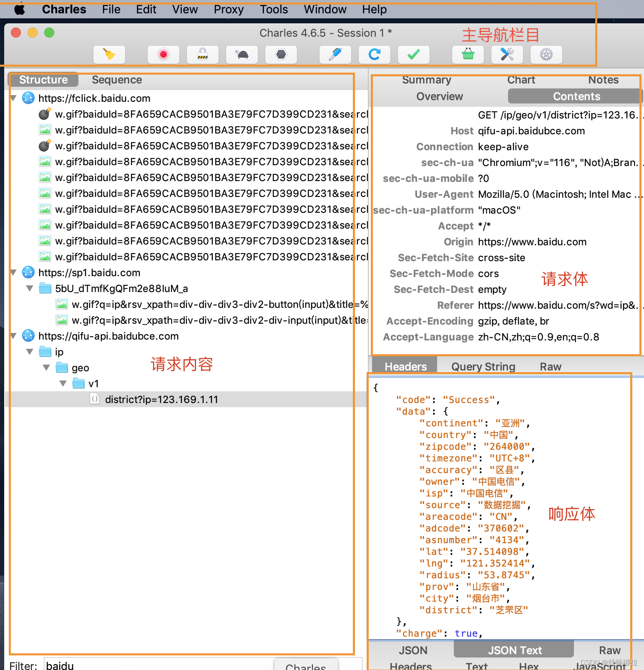Open the Summary tab
Viewport: 644px width, 670px height.
click(427, 80)
